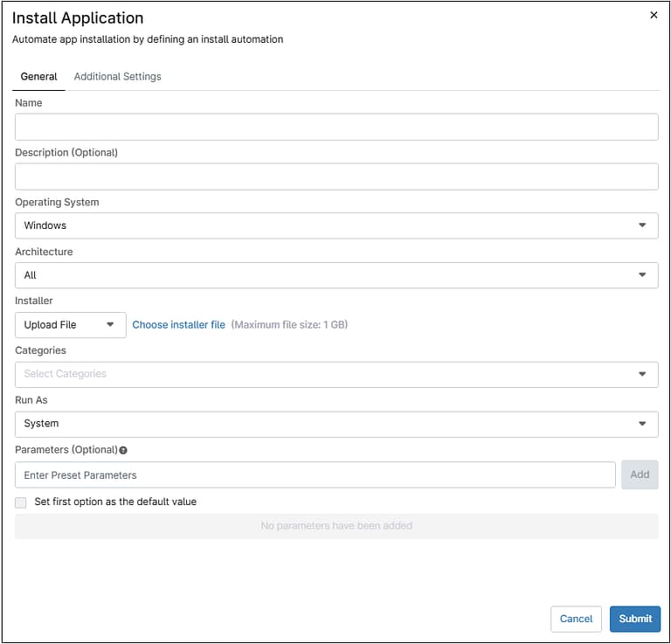
Task: Enable Set first option as default checkbox
Action: 21,502
